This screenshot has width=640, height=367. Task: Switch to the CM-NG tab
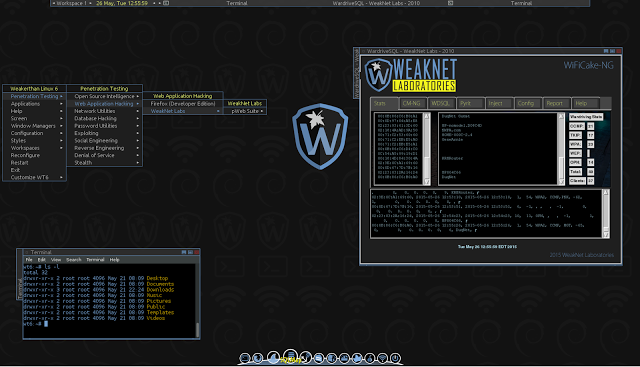(413, 103)
